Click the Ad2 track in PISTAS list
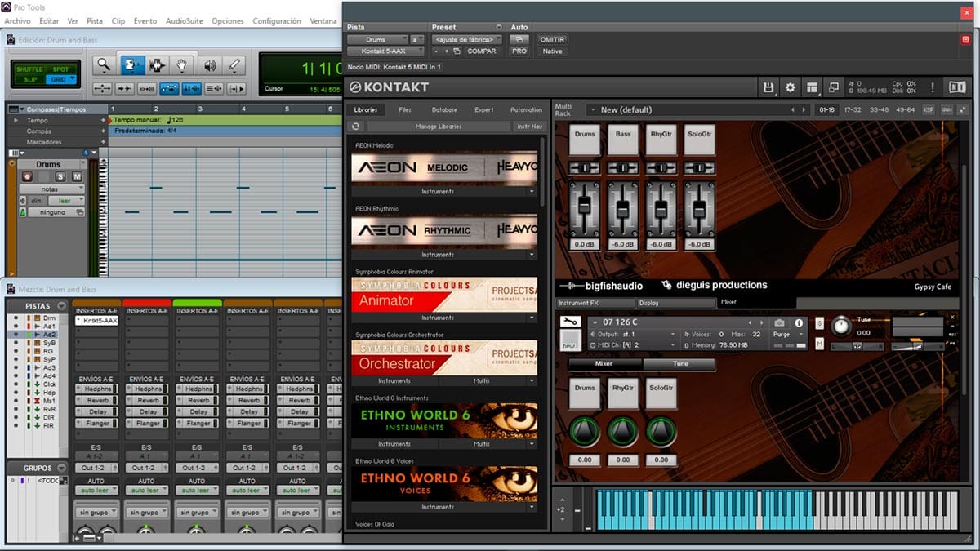The height and width of the screenshot is (551, 980). pos(50,335)
